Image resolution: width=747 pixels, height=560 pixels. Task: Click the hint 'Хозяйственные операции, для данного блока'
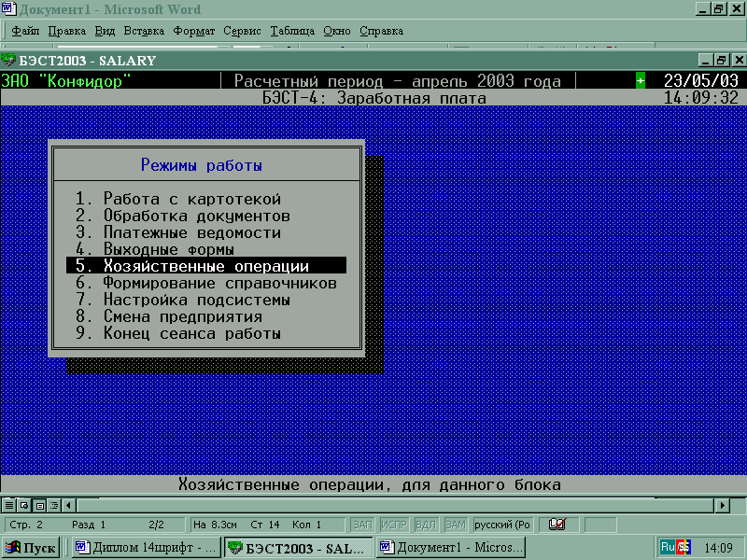370,484
